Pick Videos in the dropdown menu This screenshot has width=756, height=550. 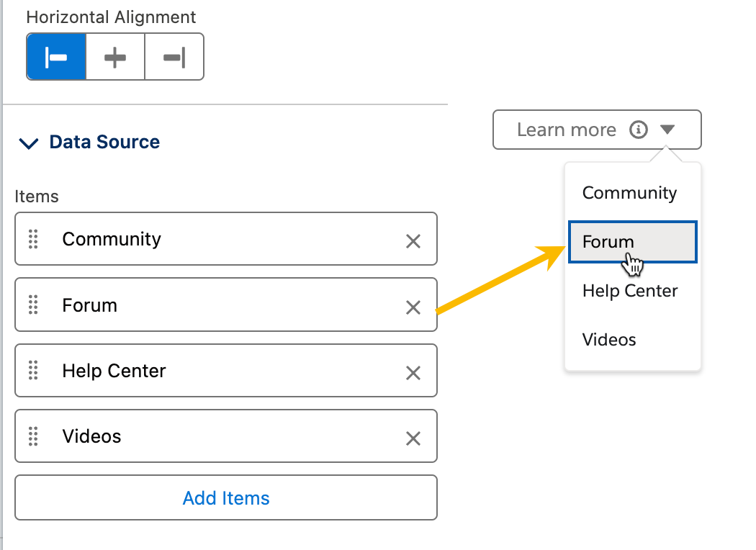(x=609, y=340)
